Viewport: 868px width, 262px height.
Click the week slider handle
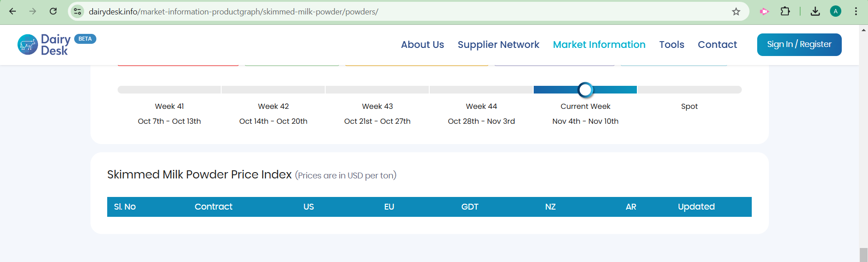click(585, 90)
